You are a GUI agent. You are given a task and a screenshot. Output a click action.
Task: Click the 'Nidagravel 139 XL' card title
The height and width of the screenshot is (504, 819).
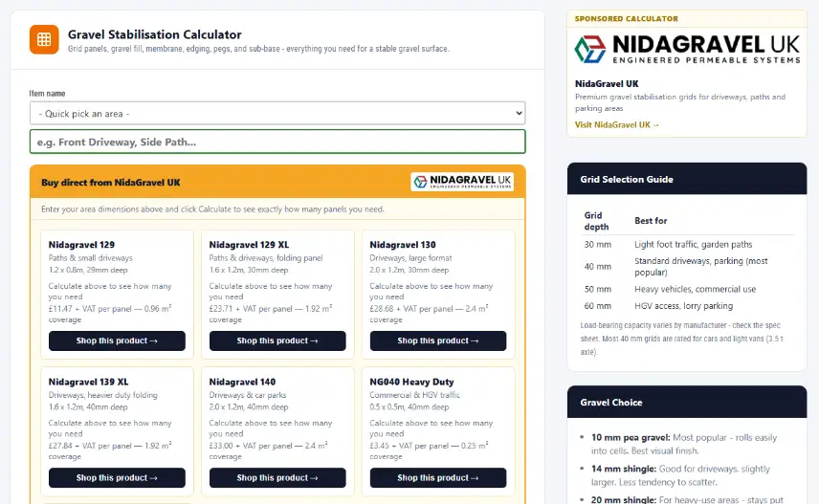tap(88, 382)
